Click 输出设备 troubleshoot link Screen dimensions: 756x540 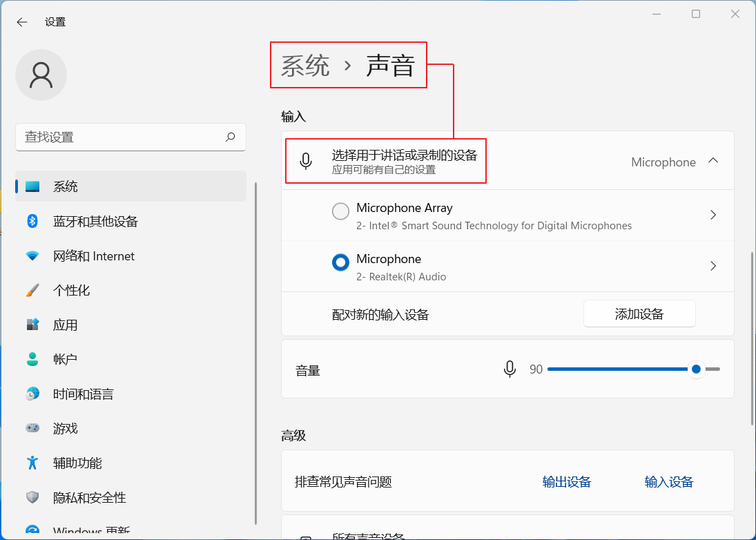pyautogui.click(x=566, y=482)
